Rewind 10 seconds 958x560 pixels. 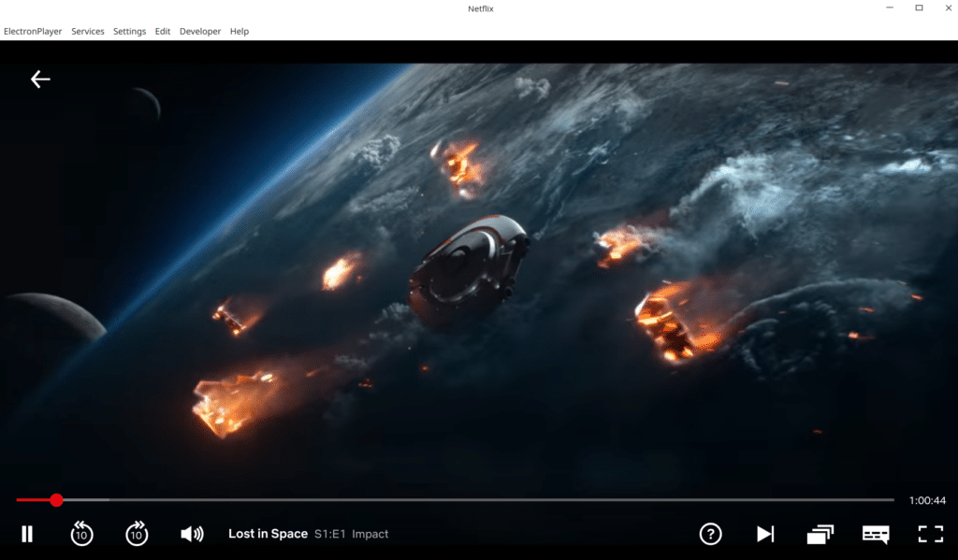pos(81,534)
